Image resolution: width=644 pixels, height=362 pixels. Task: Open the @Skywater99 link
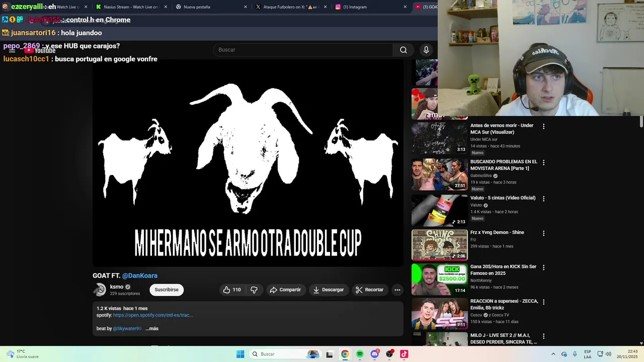(x=127, y=328)
